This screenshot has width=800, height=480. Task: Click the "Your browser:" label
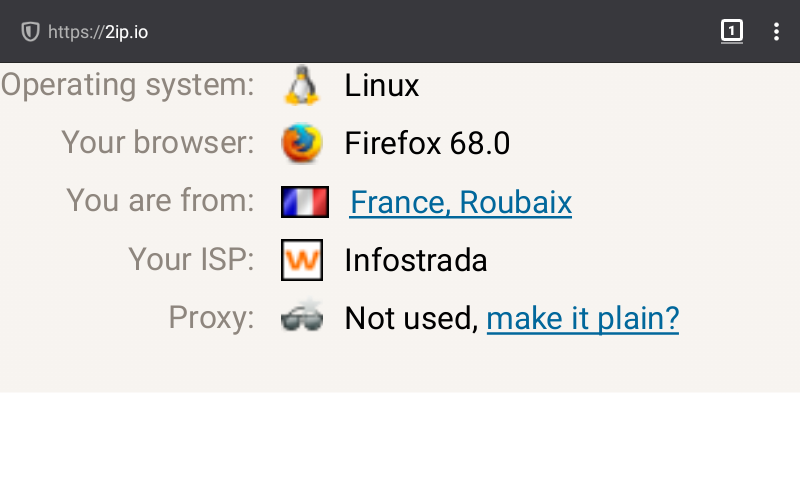158,143
